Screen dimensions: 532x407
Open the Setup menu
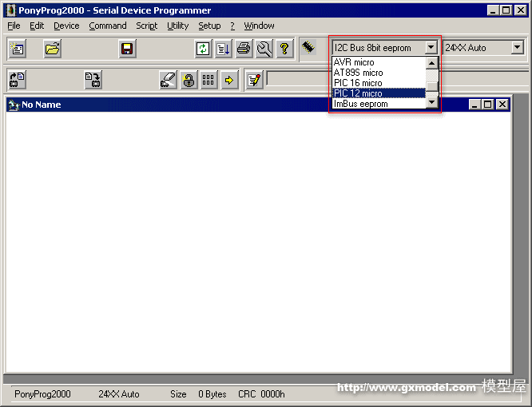(209, 26)
